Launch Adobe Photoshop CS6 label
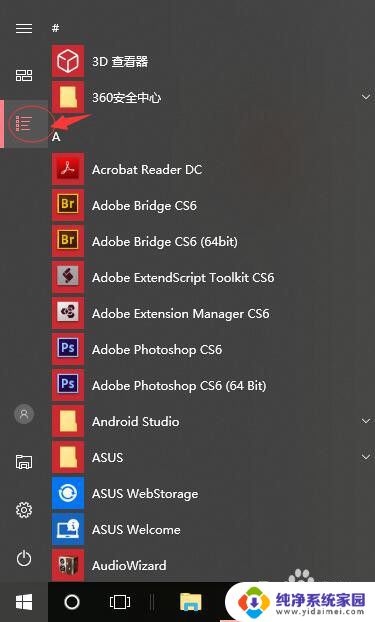The width and height of the screenshot is (375, 622). 157,350
